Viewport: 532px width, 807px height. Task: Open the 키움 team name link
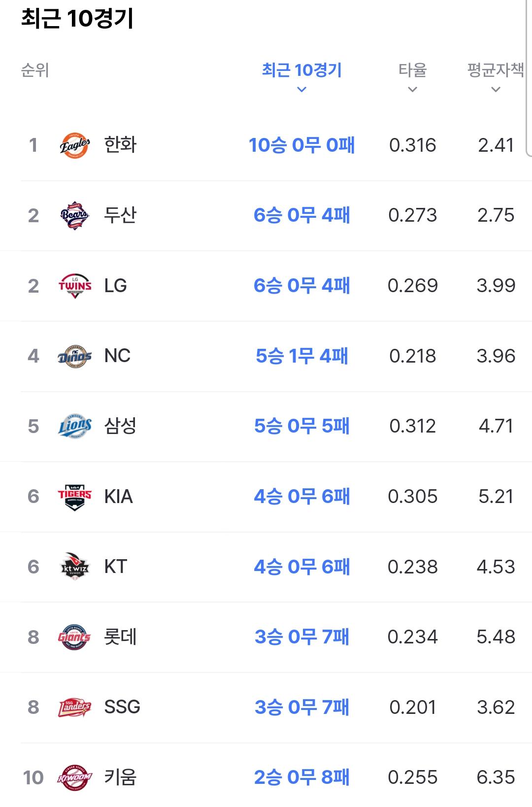click(120, 777)
